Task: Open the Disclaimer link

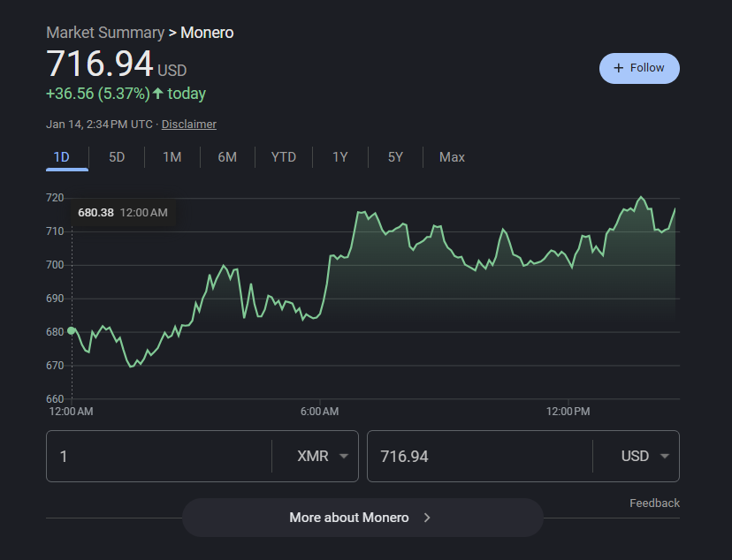Action: 189,124
